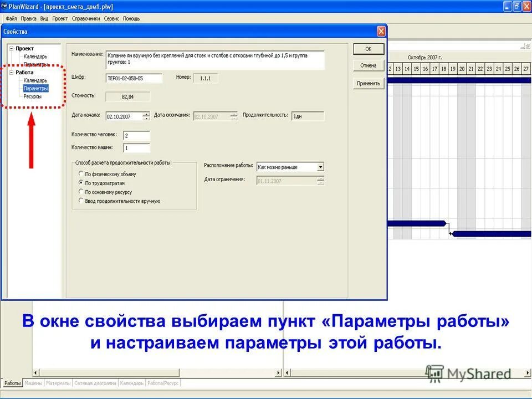Select «Ресурсы» under Работа

[33, 96]
